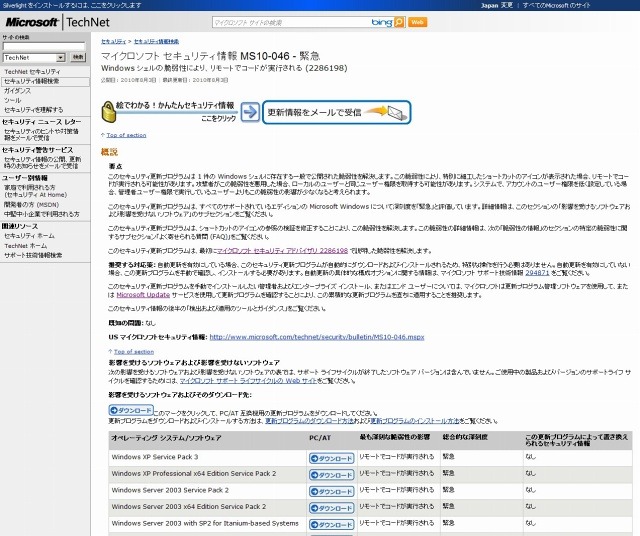Viewport: 640px width, 536px height.
Task: Download update for Windows XP Service Pack 3
Action: pos(331,458)
